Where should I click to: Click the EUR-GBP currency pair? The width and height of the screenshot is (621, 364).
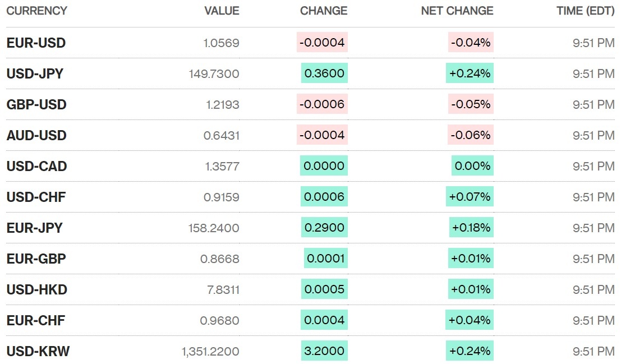point(36,259)
